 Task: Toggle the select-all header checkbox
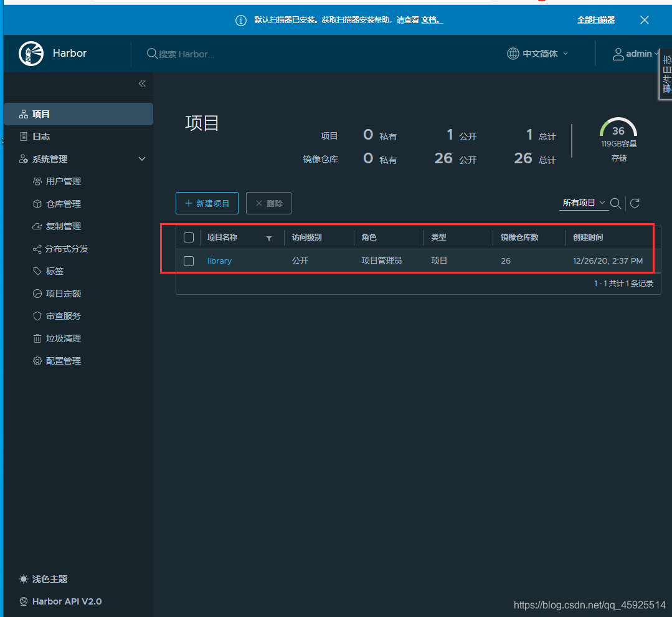pos(189,237)
